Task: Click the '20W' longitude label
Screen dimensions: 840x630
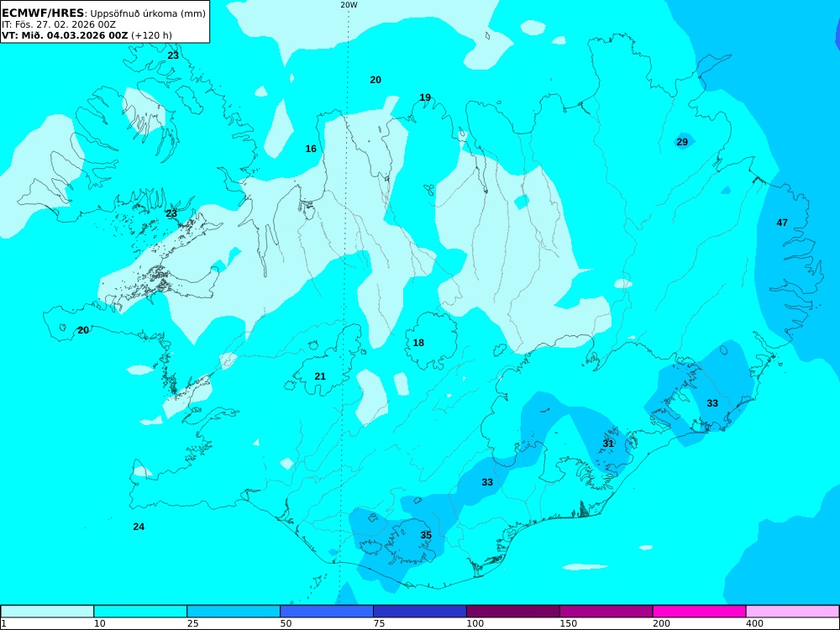Action: pos(349,5)
